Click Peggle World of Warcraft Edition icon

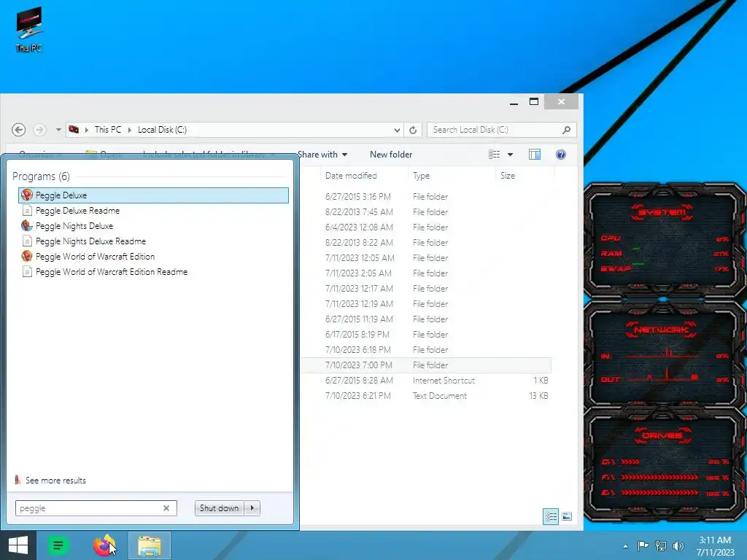(27, 256)
